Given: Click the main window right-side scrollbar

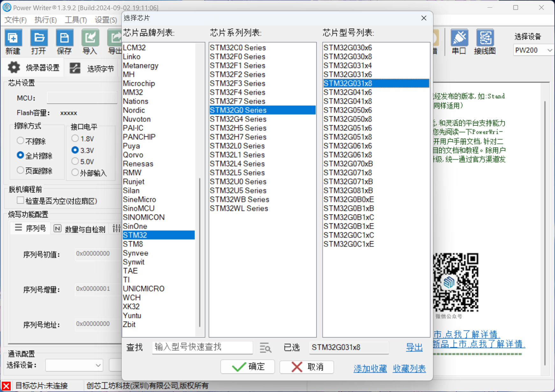Looking at the screenshot, I should pyautogui.click(x=545, y=233).
